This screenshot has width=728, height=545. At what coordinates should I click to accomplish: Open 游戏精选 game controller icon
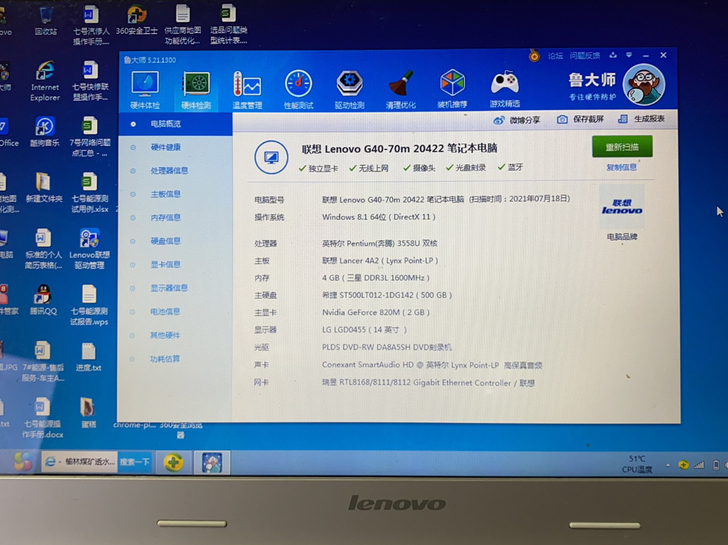505,89
